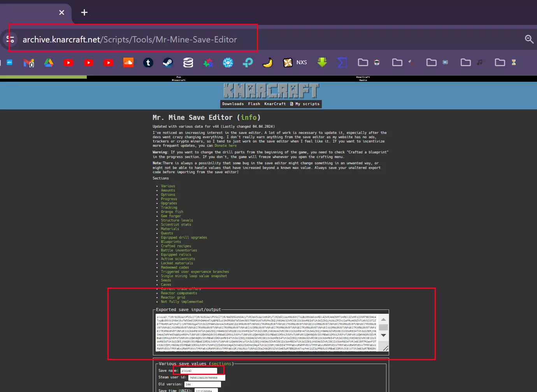This screenshot has width=537, height=392.
Task: Open the Google Drive bookmark
Action: tap(49, 63)
